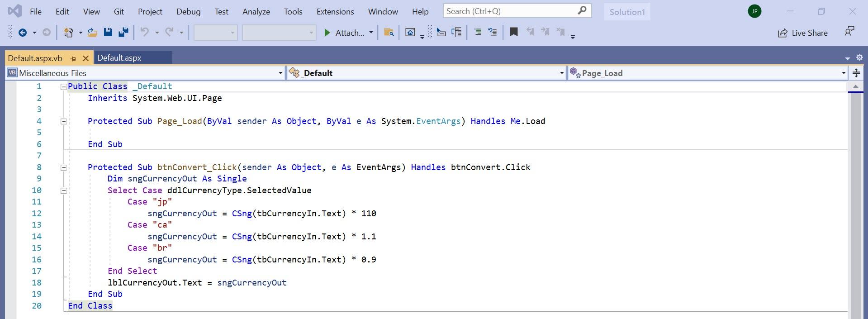This screenshot has width=868, height=319.
Task: Open the New Project dropdown arrow
Action: 81,33
